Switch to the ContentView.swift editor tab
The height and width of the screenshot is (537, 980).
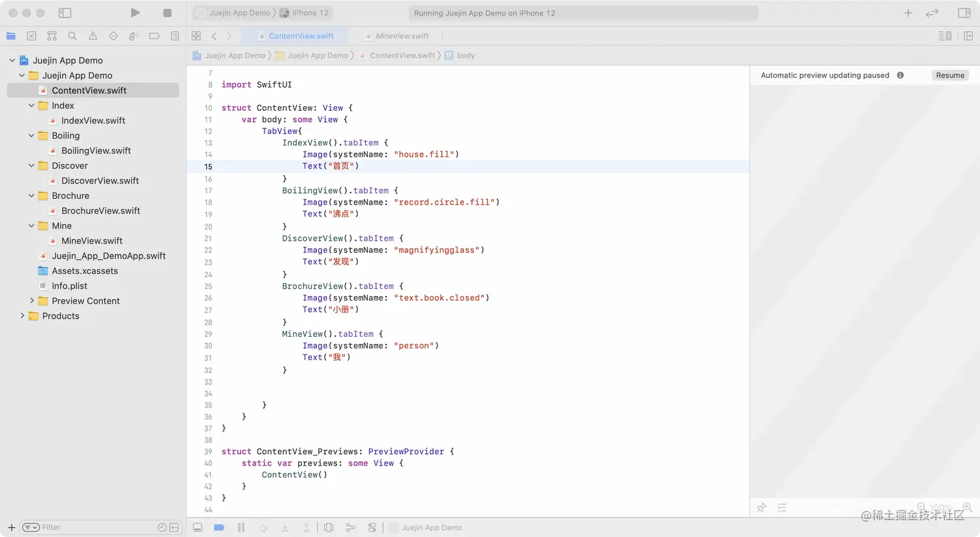[296, 36]
